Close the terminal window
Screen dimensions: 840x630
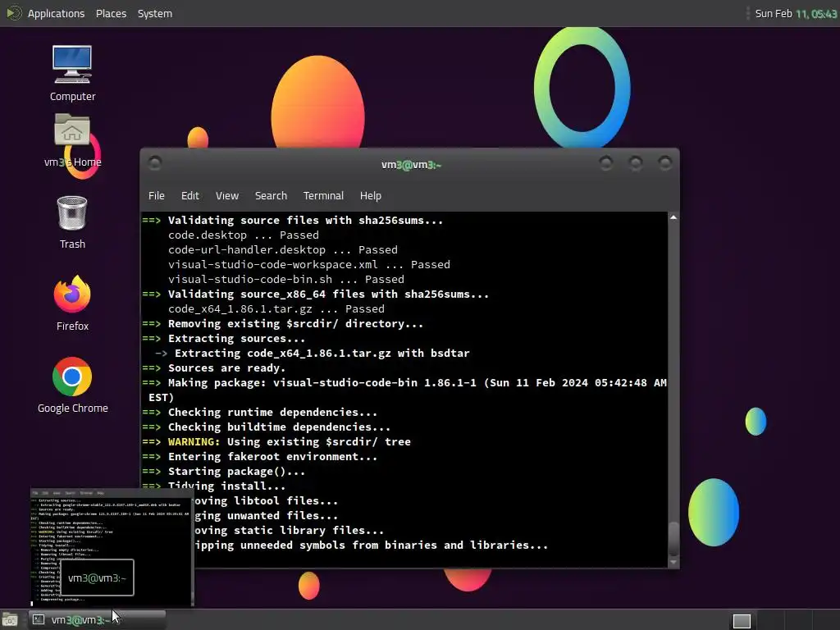[664, 163]
